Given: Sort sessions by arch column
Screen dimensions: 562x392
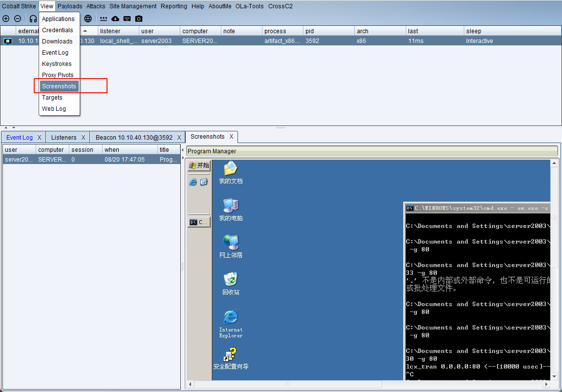Looking at the screenshot, I should [380, 31].
